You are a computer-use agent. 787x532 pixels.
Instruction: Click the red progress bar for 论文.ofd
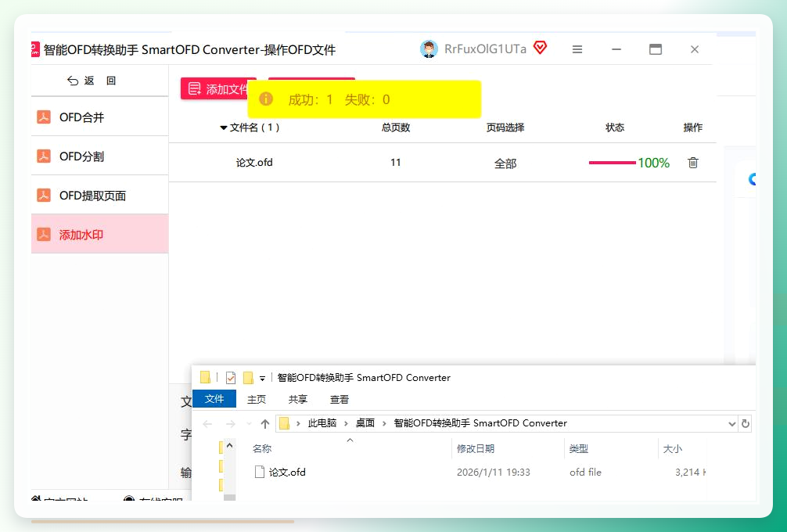pos(613,163)
